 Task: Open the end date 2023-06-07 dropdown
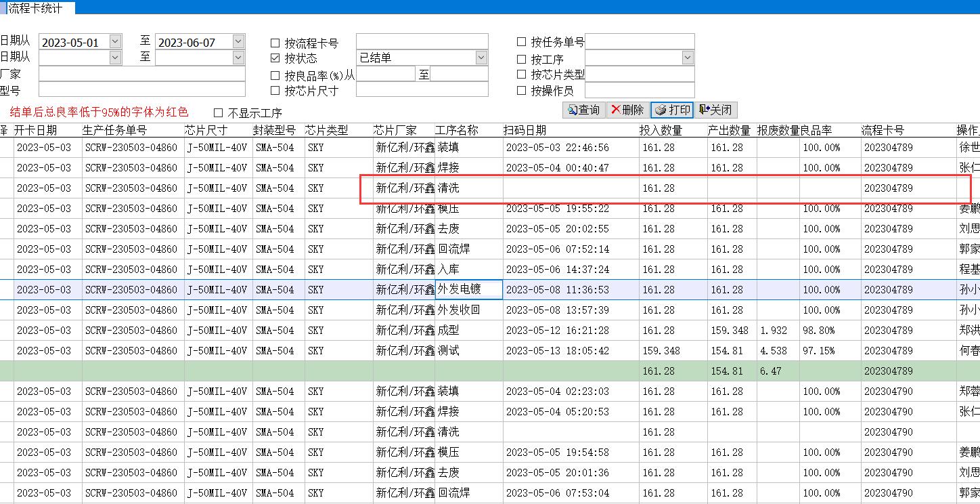tap(238, 42)
